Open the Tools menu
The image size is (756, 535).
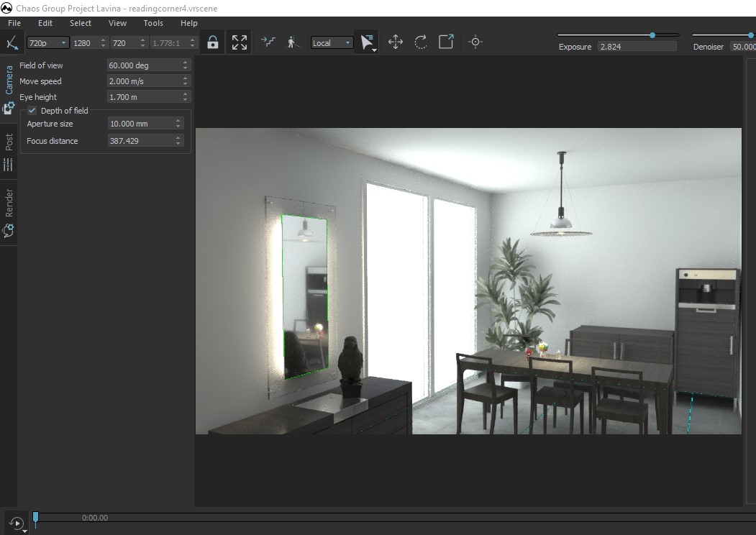click(153, 23)
